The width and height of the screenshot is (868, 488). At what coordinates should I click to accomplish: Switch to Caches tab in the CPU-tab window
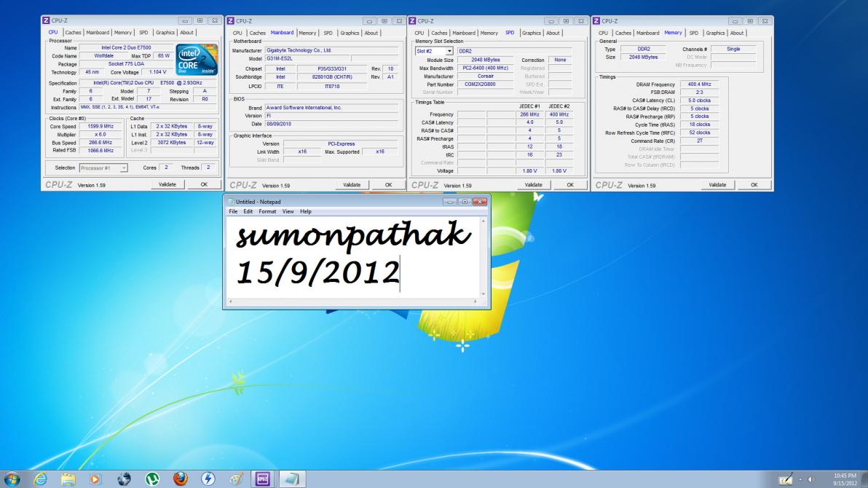click(x=73, y=33)
